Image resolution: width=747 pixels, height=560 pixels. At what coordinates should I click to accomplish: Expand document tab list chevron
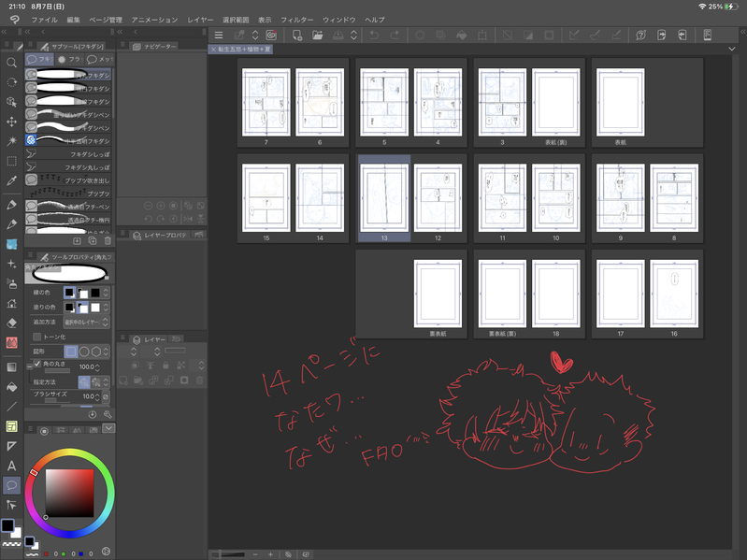click(x=732, y=49)
